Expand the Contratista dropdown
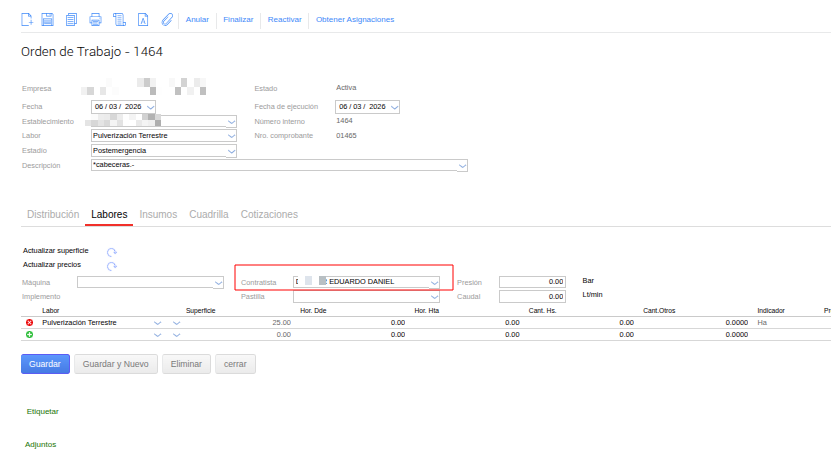The image size is (831, 460). tap(434, 283)
